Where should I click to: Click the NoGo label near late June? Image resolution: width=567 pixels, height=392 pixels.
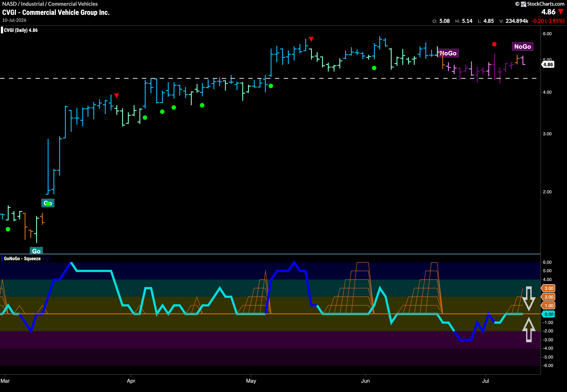tap(448, 53)
